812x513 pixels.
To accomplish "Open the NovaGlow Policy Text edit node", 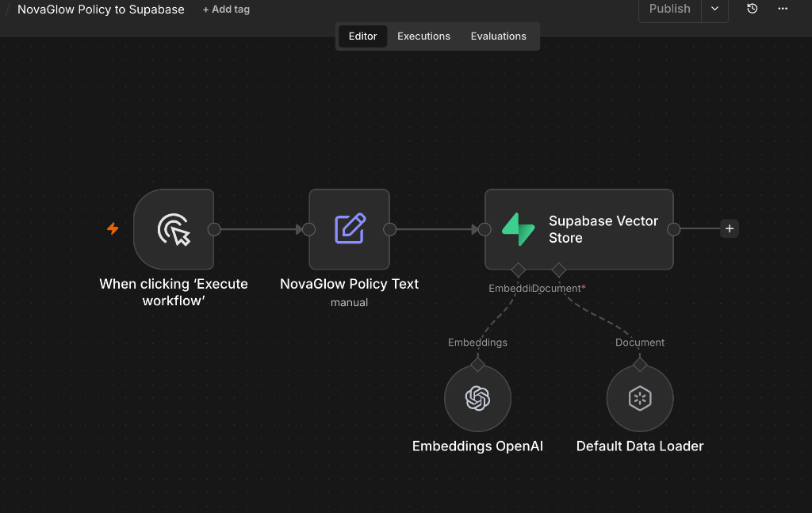I will [x=350, y=229].
